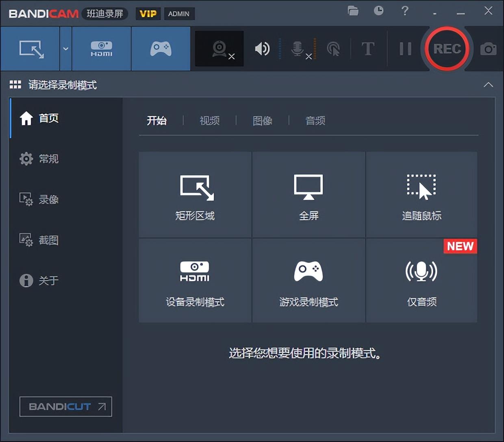504x442 pixels.
Task: Expand the recording mode dropdown arrow
Action: pos(65,49)
